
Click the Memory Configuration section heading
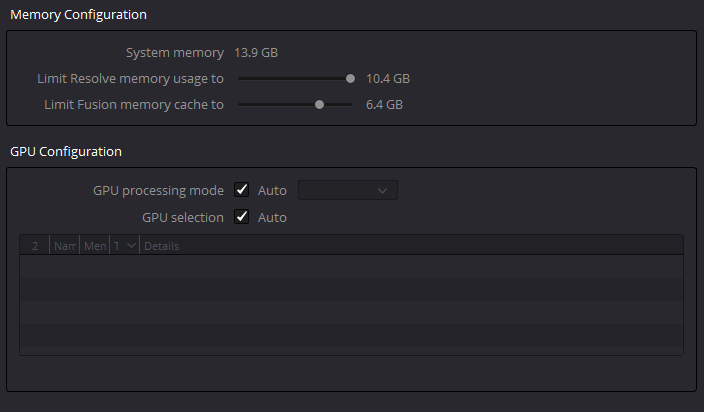pos(78,15)
